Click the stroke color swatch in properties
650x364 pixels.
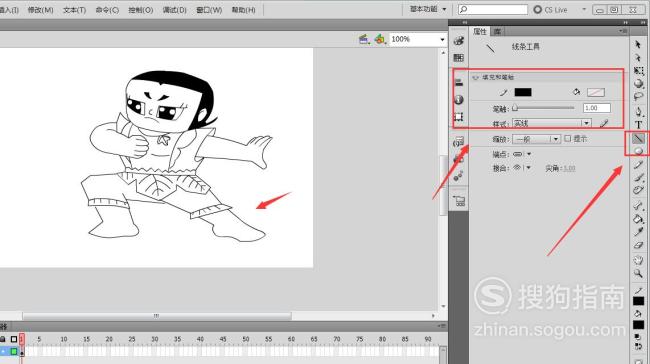point(523,92)
